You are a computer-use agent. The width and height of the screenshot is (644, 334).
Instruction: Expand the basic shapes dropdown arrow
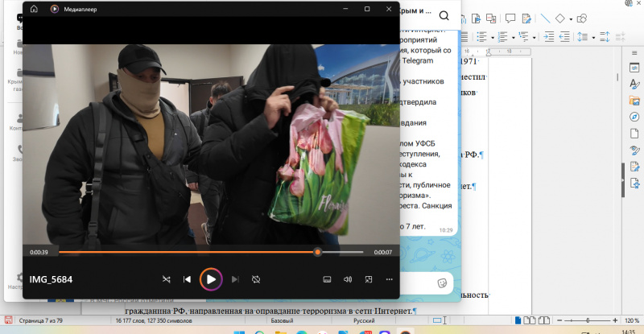571,18
